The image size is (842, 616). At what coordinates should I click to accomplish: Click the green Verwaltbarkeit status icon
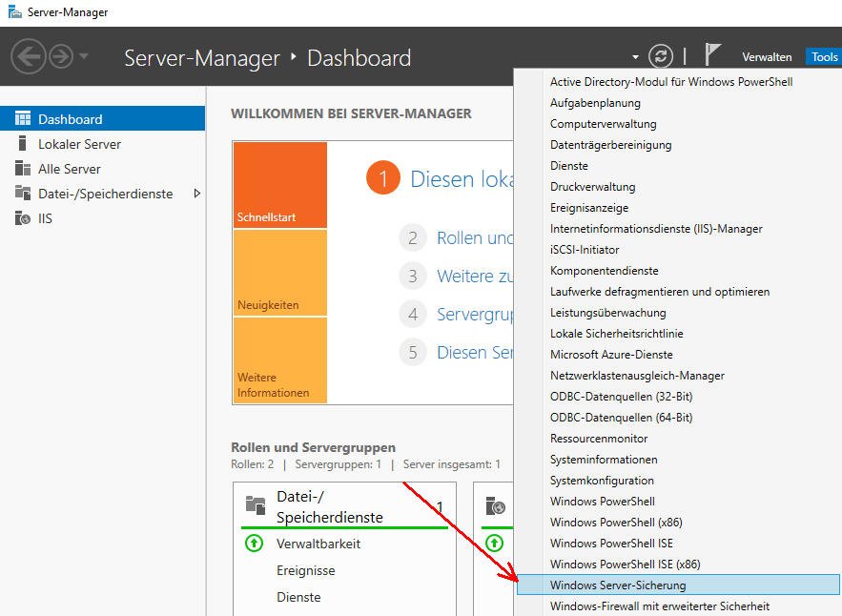[x=254, y=544]
